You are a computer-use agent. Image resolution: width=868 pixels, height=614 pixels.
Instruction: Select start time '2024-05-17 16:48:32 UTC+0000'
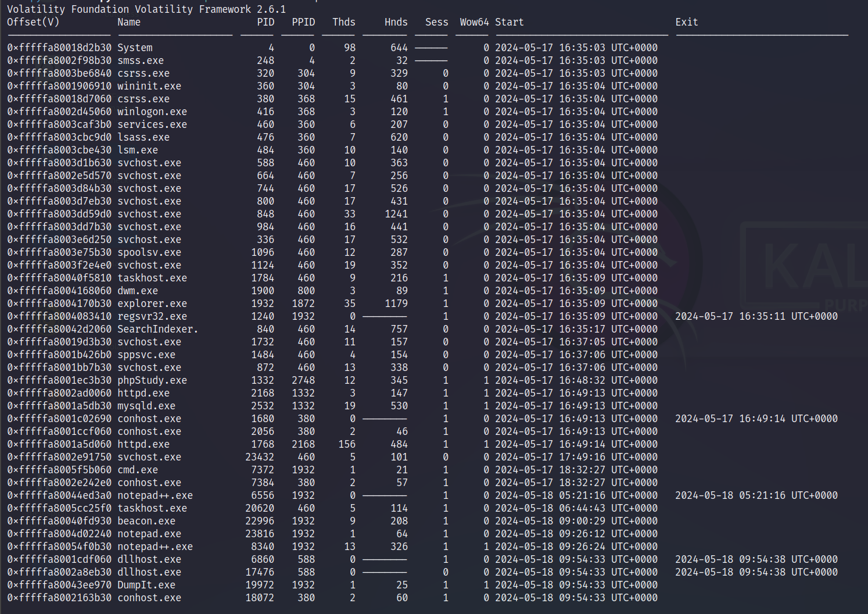(x=576, y=380)
